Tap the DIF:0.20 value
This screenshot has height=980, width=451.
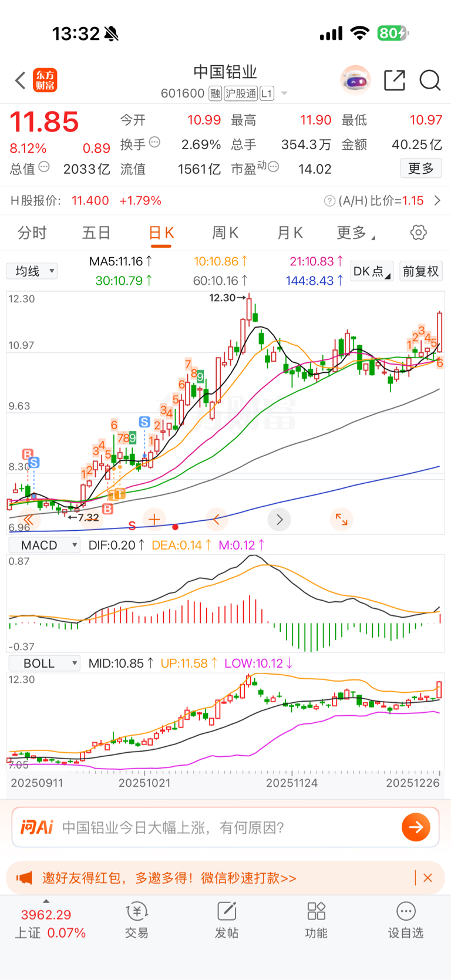point(116,545)
